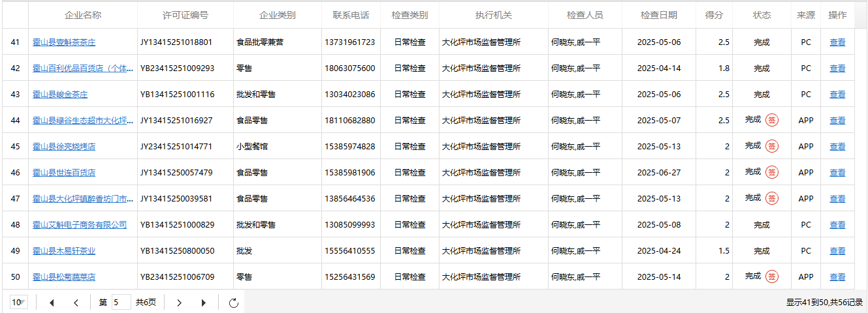The width and height of the screenshot is (868, 313).
Task: Go to the first page of records
Action: [52, 303]
